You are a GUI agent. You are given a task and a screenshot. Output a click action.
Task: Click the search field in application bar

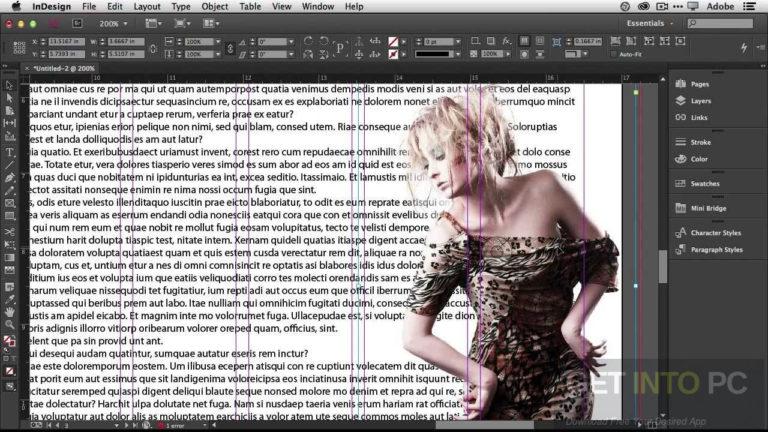point(720,23)
